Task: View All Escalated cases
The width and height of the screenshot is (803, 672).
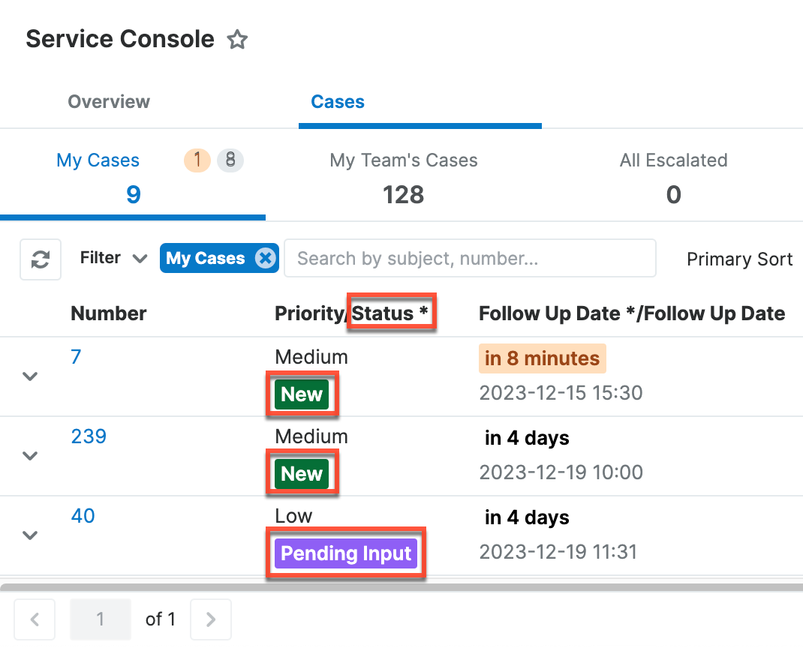Action: pyautogui.click(x=673, y=176)
